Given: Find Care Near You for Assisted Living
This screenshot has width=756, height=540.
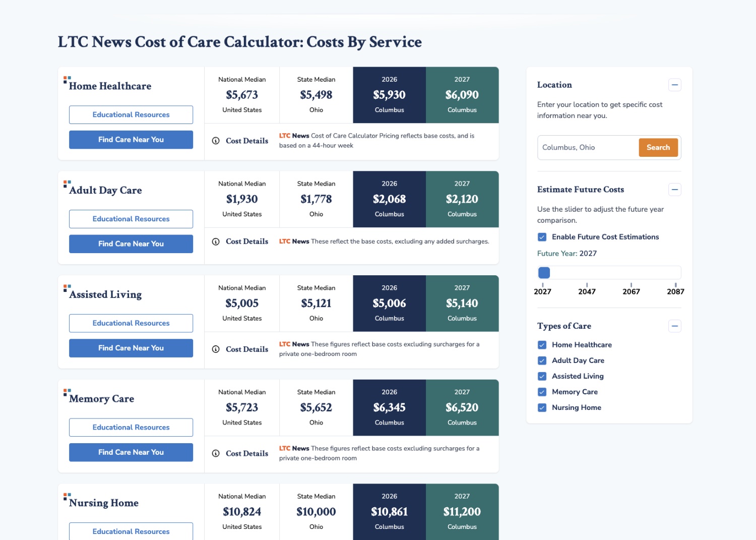Looking at the screenshot, I should point(131,348).
